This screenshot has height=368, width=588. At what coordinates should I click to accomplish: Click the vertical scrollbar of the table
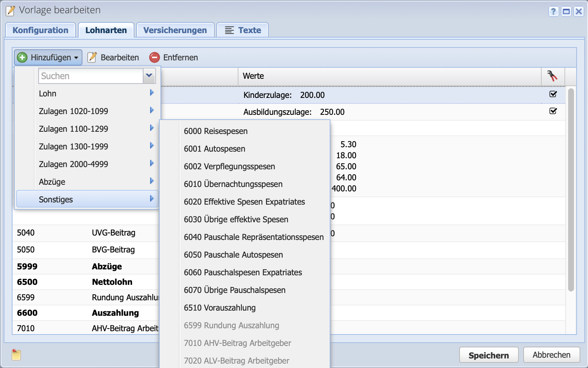click(571, 190)
